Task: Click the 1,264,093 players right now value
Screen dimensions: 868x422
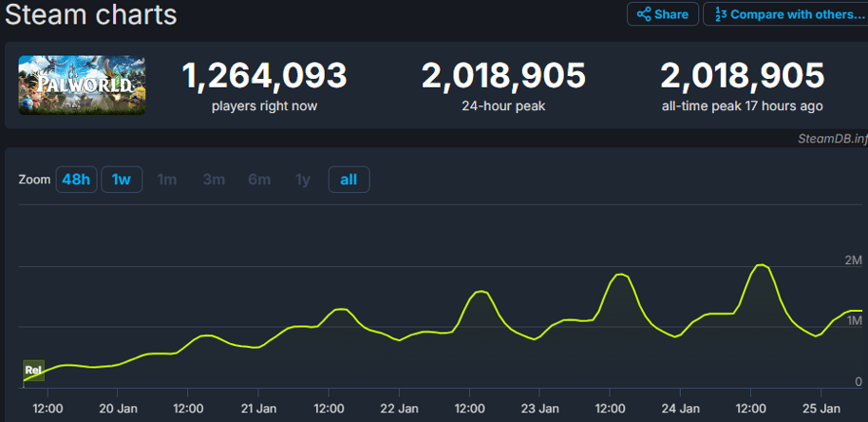Action: tap(264, 76)
